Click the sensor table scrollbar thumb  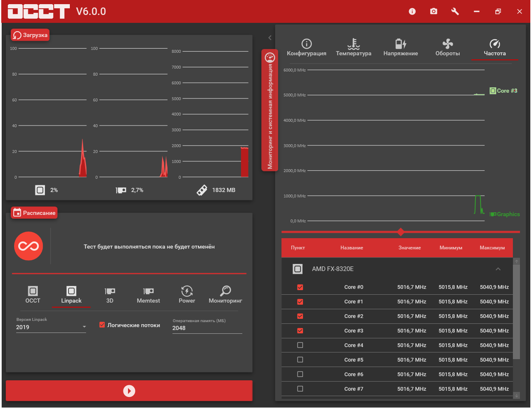pyautogui.click(x=517, y=312)
